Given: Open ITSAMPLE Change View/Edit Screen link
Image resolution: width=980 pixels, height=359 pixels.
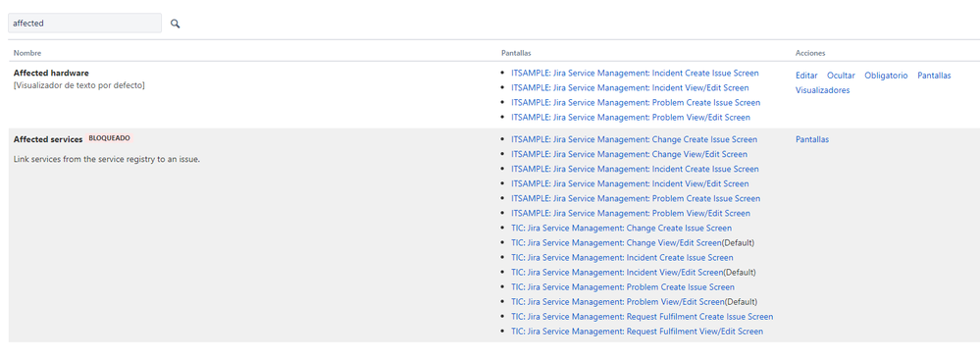Looking at the screenshot, I should 629,154.
